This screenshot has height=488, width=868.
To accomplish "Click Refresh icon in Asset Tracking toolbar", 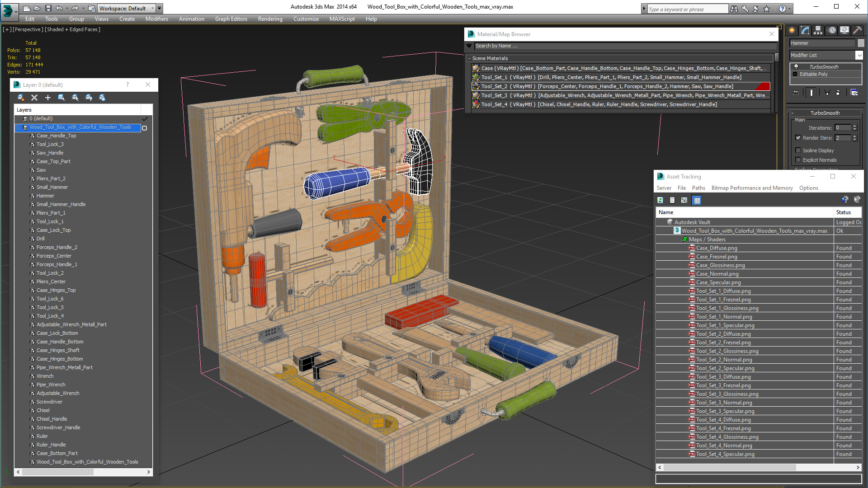I will (x=660, y=200).
